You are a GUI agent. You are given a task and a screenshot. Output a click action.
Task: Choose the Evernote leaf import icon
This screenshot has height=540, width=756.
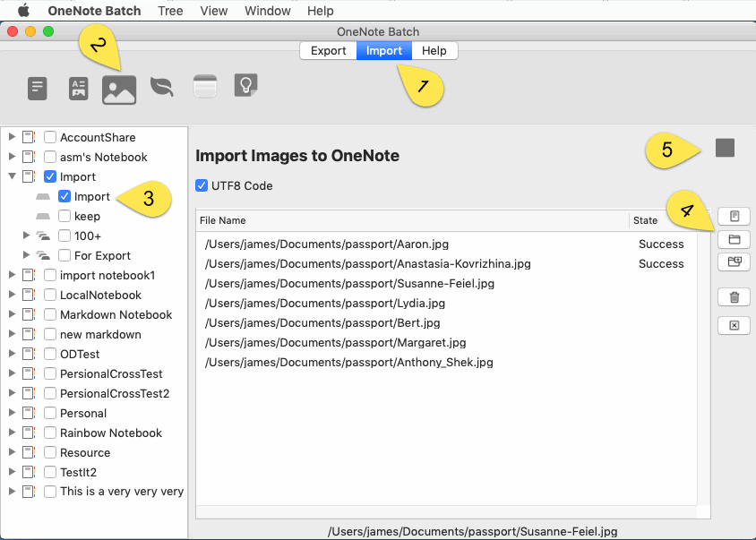coord(162,87)
